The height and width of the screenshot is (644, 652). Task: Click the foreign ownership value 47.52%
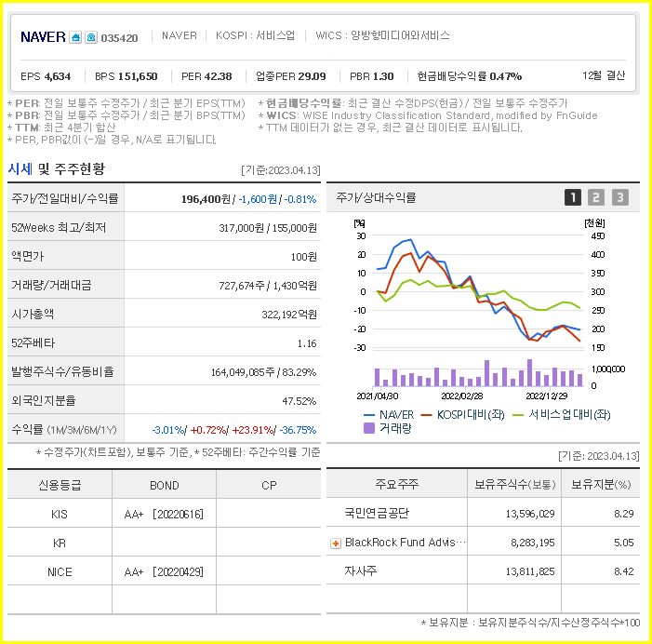point(299,401)
